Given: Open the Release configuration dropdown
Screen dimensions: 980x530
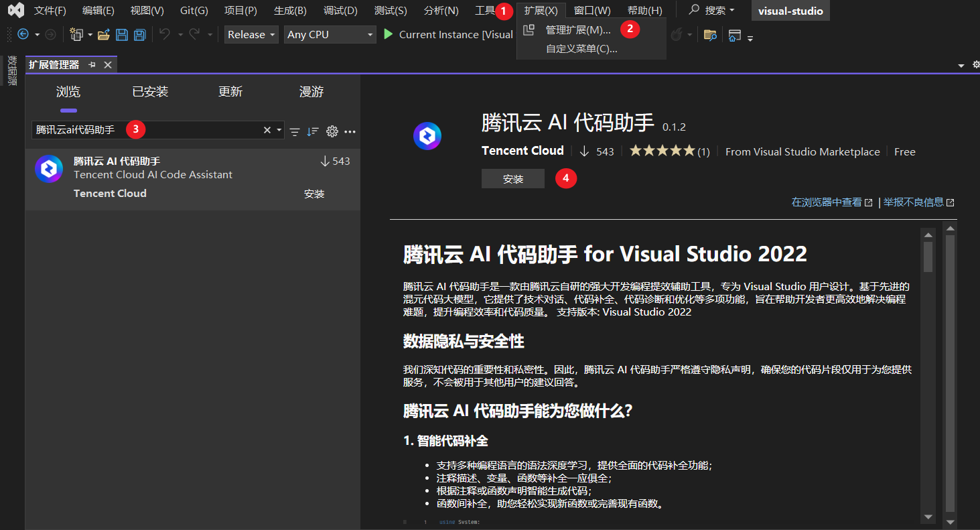Looking at the screenshot, I should click(251, 35).
